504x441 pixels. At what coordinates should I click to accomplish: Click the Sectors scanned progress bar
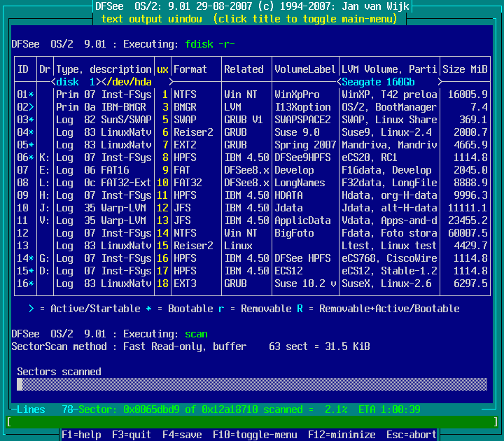point(252,384)
